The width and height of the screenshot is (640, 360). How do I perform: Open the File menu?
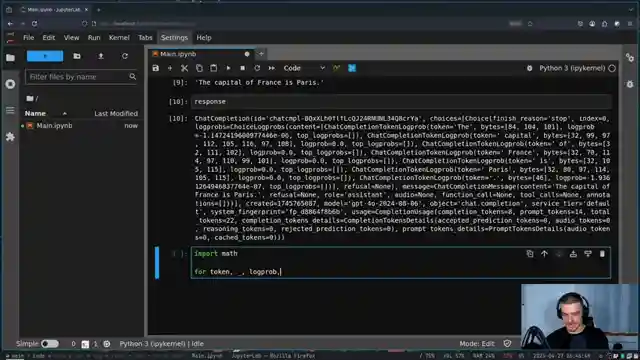coord(29,38)
